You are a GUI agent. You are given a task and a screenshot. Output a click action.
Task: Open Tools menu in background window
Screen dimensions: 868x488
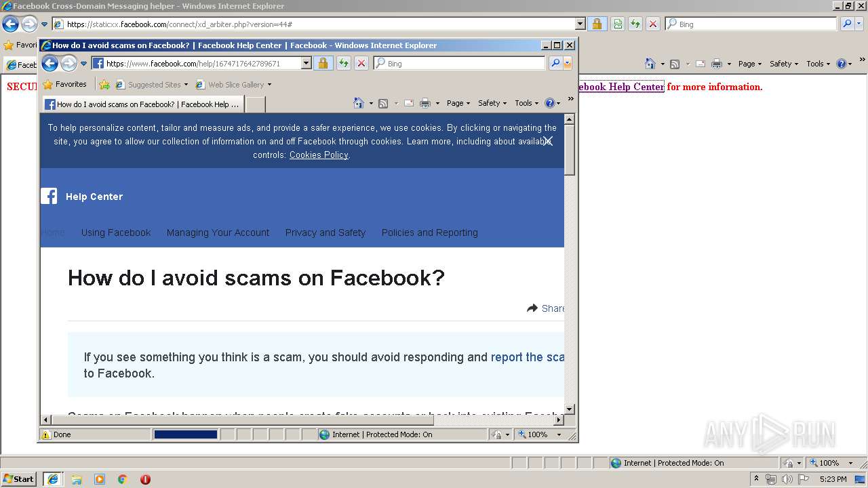coord(818,64)
